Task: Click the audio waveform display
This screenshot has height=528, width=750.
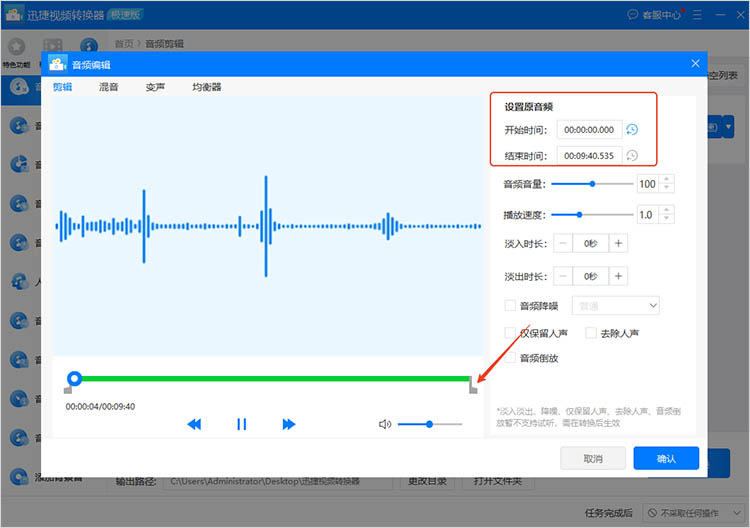Action: 268,226
